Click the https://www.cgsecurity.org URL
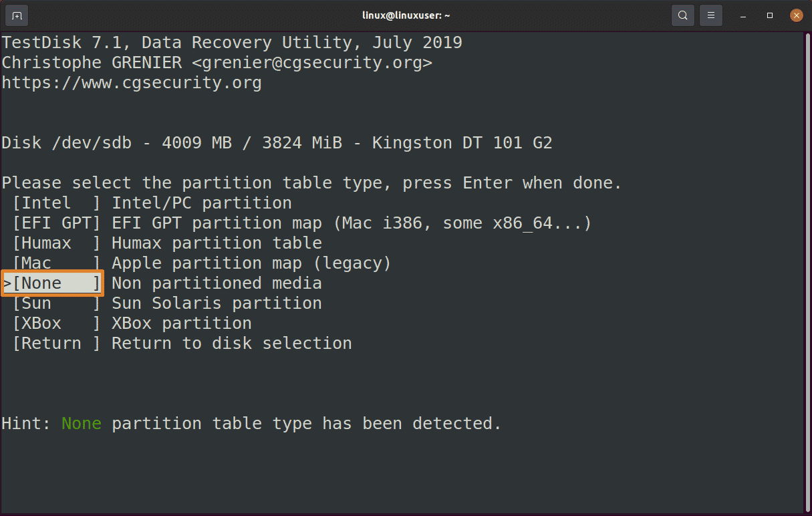Screen dimensions: 812x516 click(x=132, y=84)
